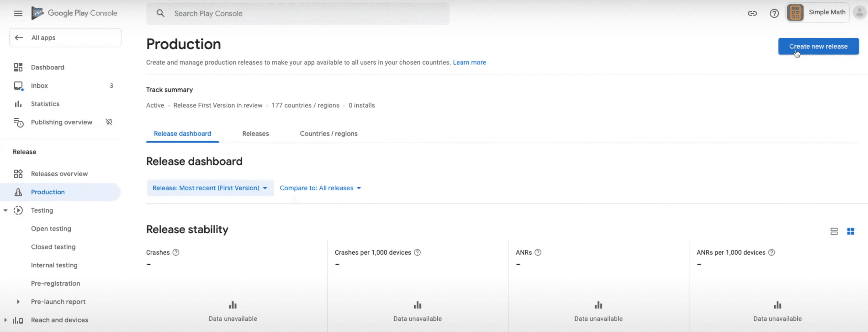Open the hamburger navigation menu
The image size is (868, 332).
[18, 13]
